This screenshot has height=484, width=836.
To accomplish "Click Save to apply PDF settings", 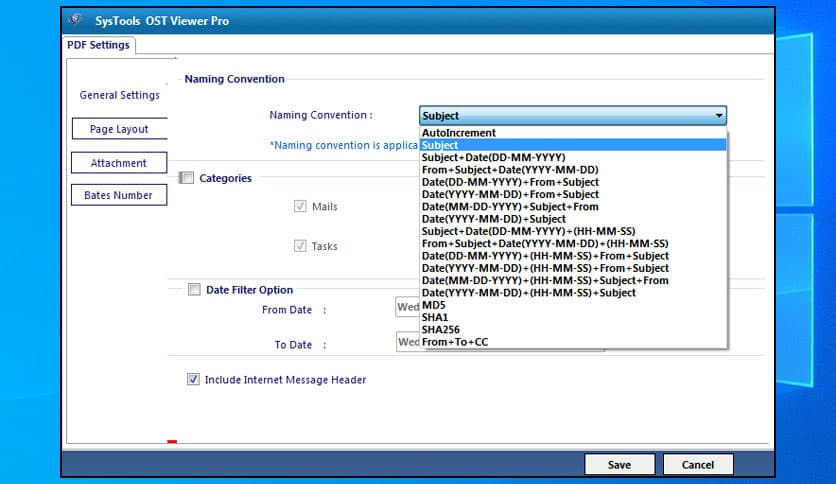I will pyautogui.click(x=620, y=464).
